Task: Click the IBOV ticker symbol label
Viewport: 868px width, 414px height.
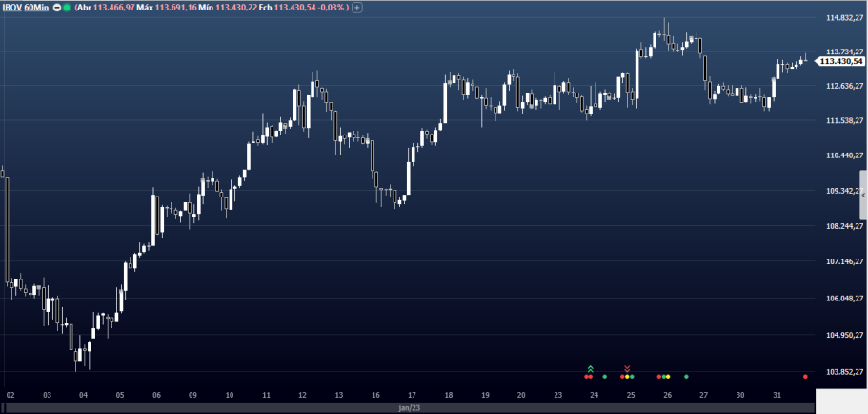Action: pyautogui.click(x=11, y=7)
